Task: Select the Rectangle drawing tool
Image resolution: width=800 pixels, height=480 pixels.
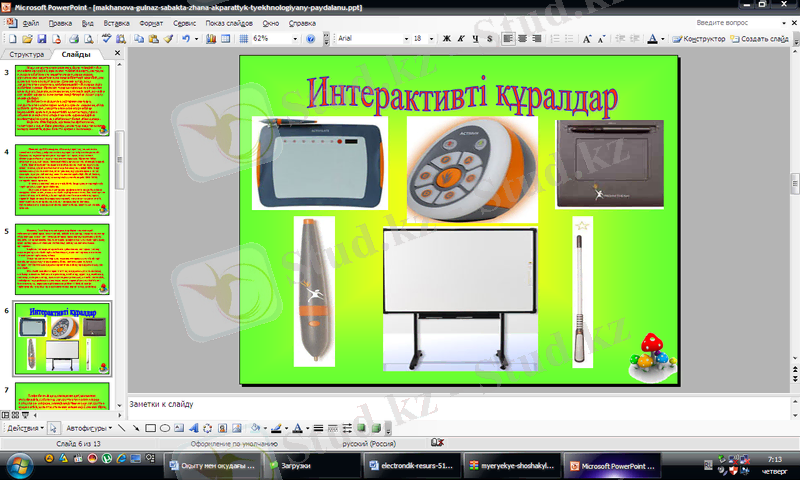Action: 149,428
